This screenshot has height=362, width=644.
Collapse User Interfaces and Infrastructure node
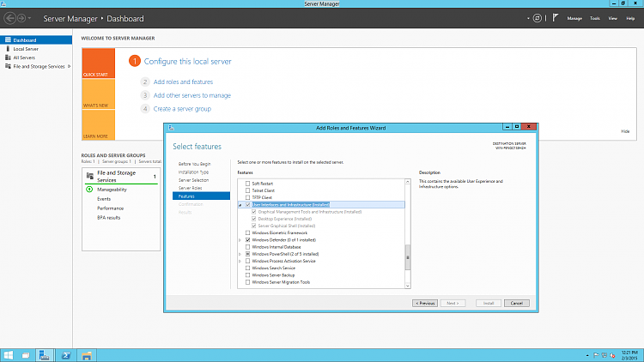click(240, 205)
